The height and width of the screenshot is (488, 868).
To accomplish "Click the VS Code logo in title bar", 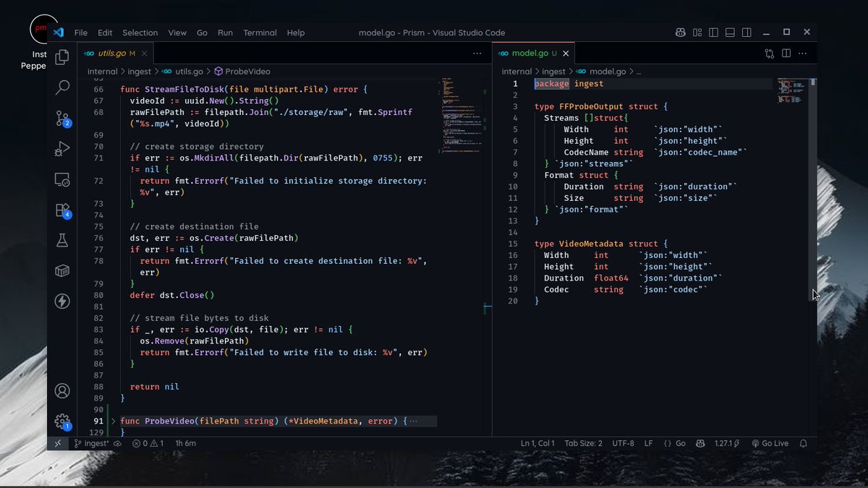I will [59, 33].
